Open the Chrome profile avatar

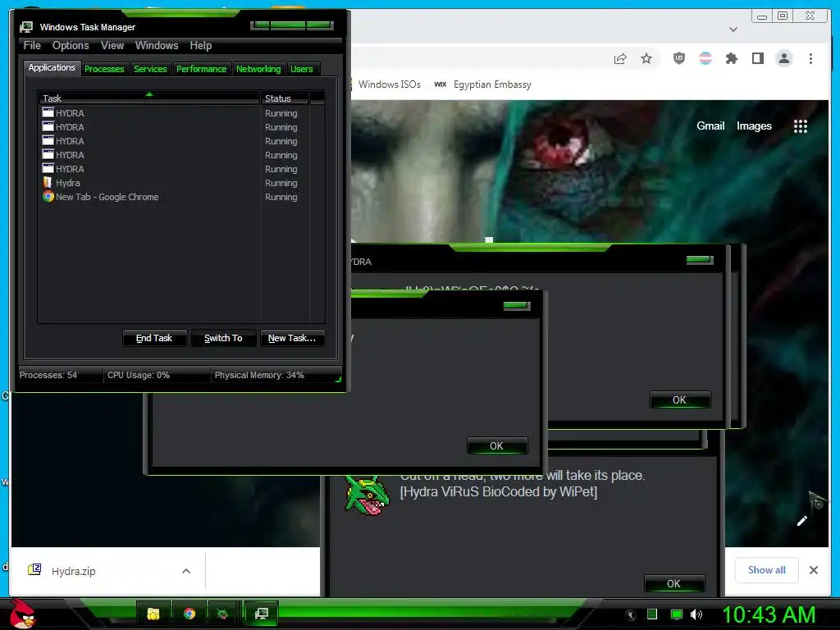coord(783,58)
